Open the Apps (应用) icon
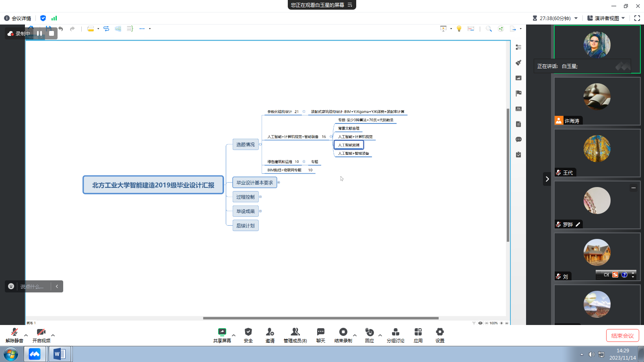Screen dimensions: 644x362 coord(418,332)
